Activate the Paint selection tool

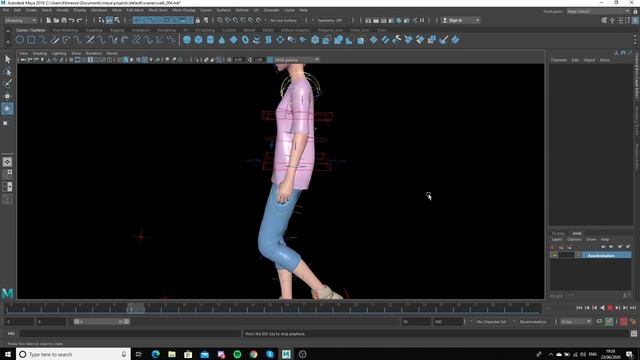pos(7,84)
